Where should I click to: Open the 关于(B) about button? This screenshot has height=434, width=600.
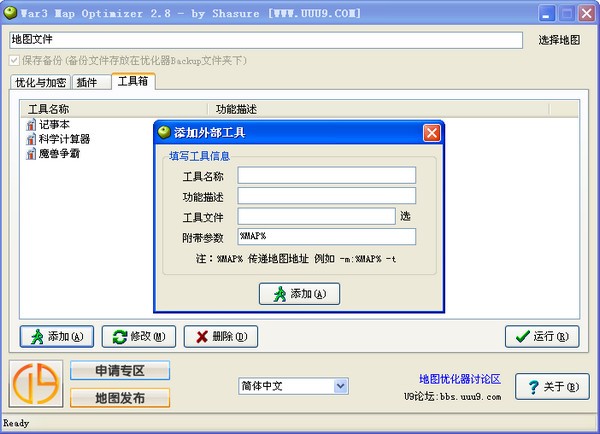point(552,387)
